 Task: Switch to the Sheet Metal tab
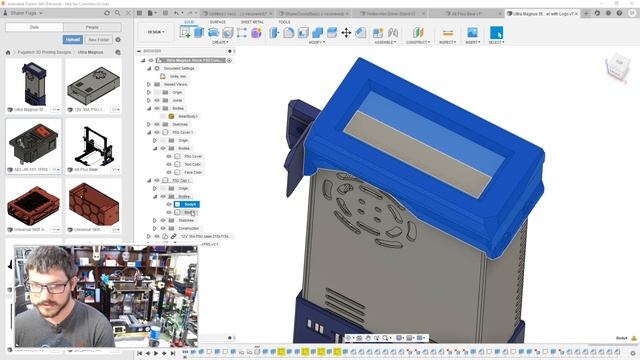point(252,22)
